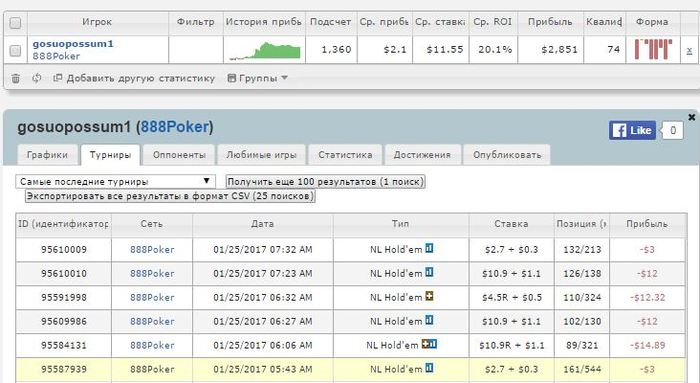The image size is (700, 383).
Task: Open 888Poker link in row 95587939
Action: coord(152,370)
